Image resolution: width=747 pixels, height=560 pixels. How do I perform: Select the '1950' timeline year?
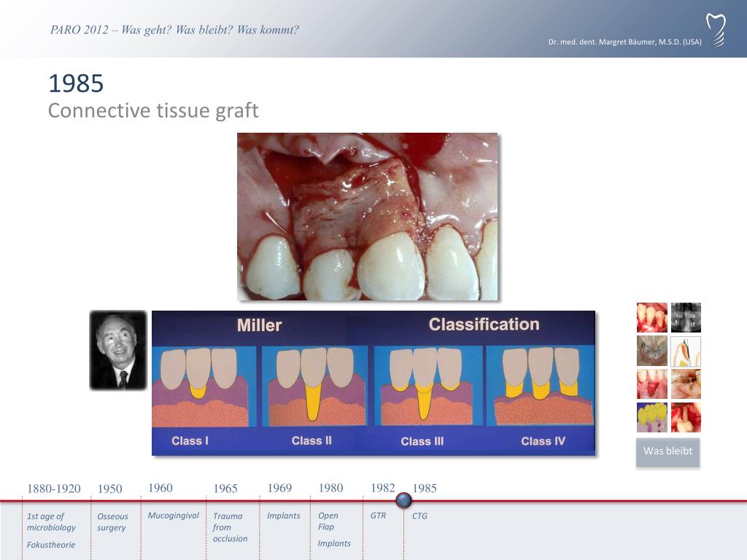point(110,489)
